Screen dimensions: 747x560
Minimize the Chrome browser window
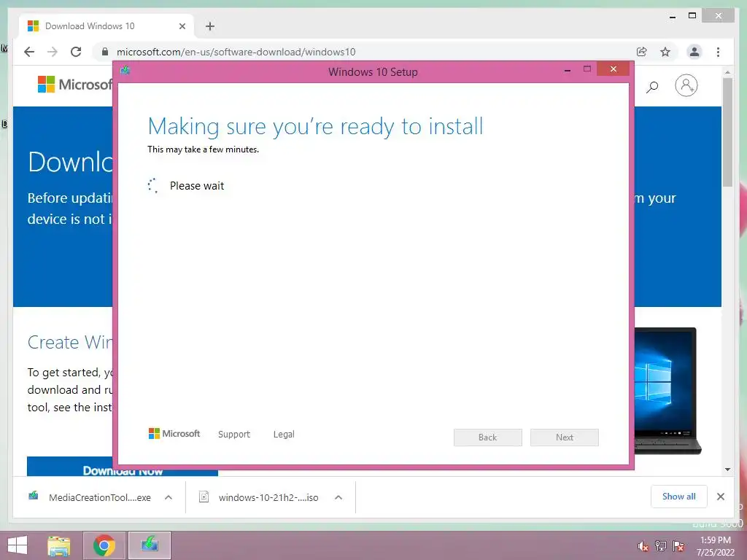tap(672, 16)
